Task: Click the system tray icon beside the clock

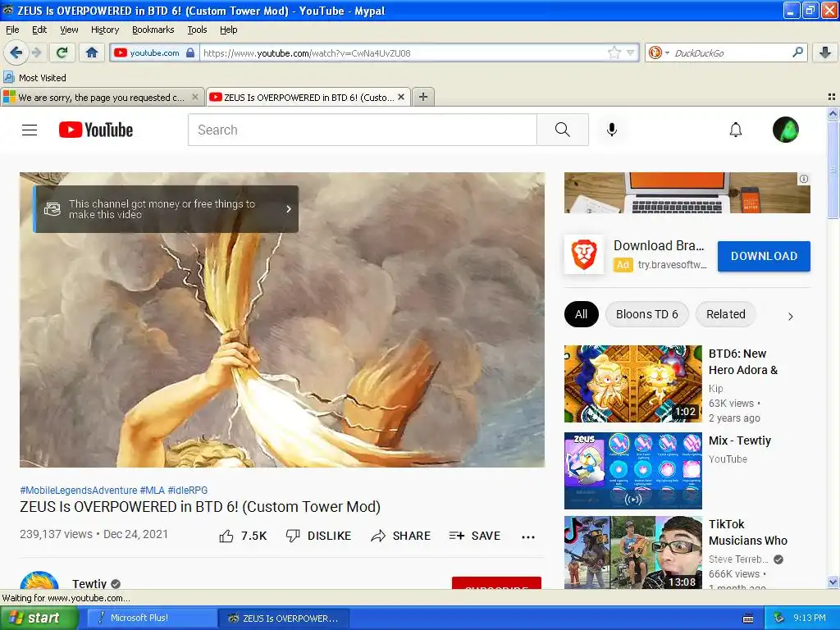Action: tap(779, 618)
